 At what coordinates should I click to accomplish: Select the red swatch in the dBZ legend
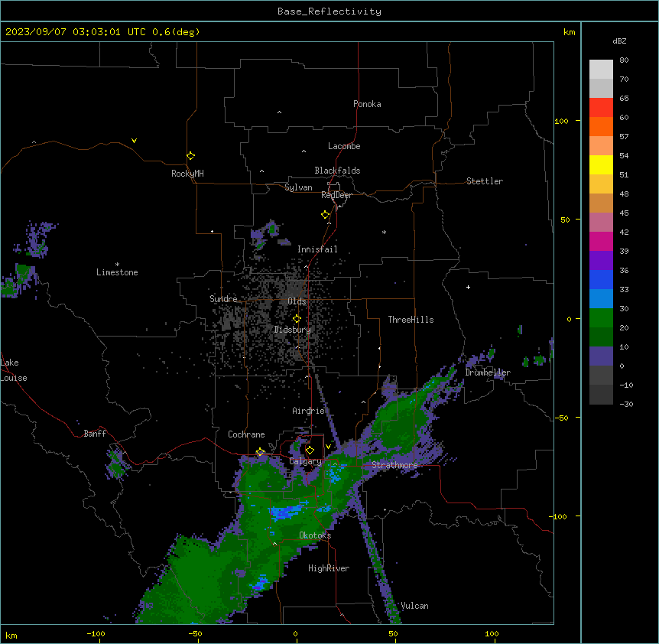tap(601, 108)
